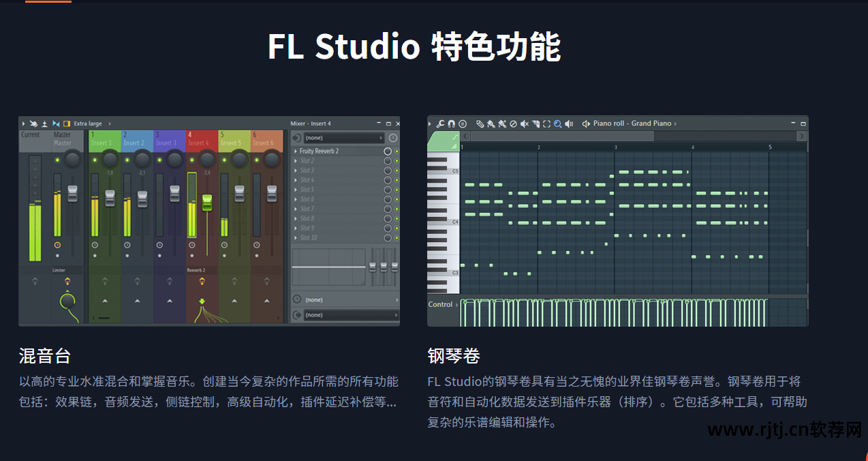The height and width of the screenshot is (461, 868).
Task: Click the stamp icon in Piano roll
Action: (x=463, y=123)
